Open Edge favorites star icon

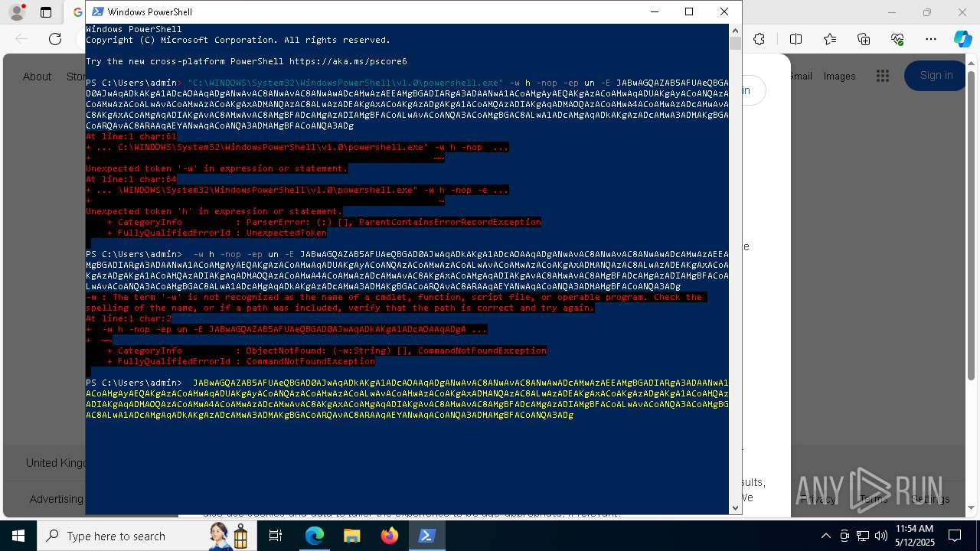[830, 39]
